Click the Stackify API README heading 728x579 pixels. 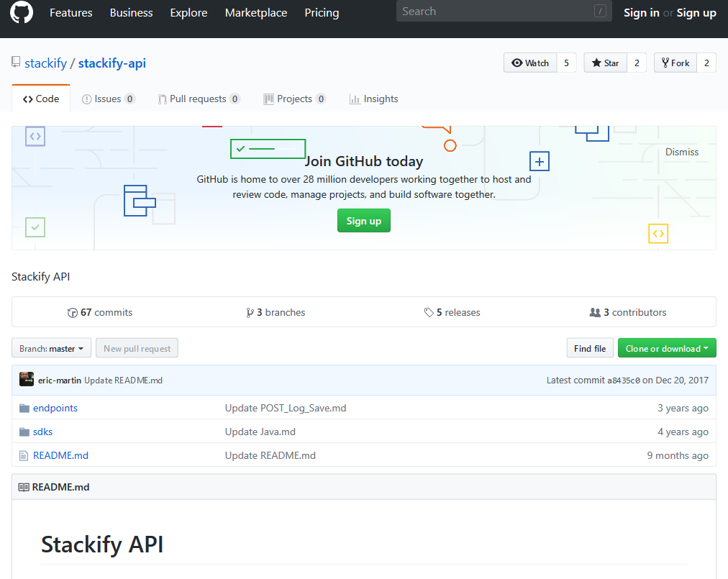pos(102,544)
